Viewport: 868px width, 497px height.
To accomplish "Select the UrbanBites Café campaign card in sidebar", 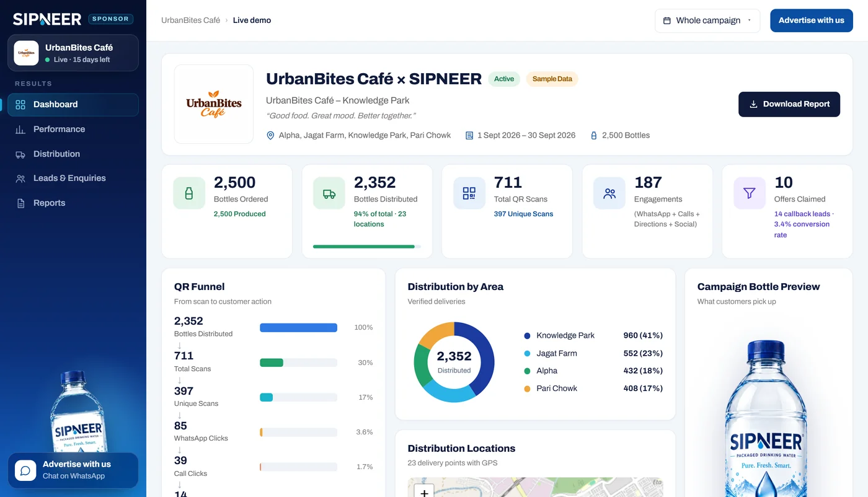I will point(73,53).
